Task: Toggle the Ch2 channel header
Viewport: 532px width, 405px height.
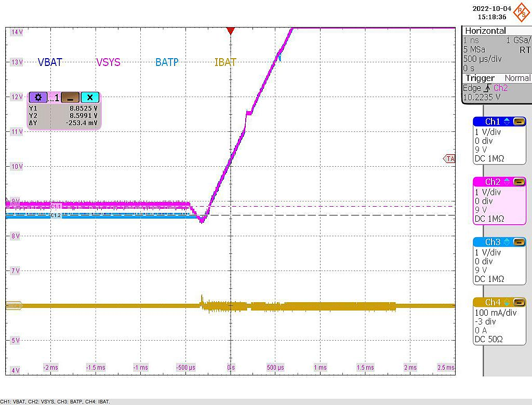Action: pos(491,181)
